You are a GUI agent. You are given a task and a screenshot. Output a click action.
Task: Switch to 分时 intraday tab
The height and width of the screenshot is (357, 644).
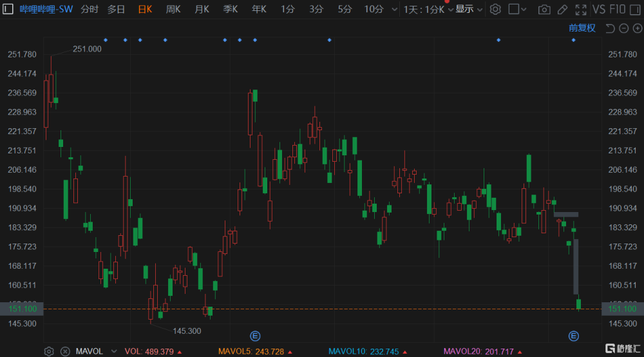coord(90,9)
